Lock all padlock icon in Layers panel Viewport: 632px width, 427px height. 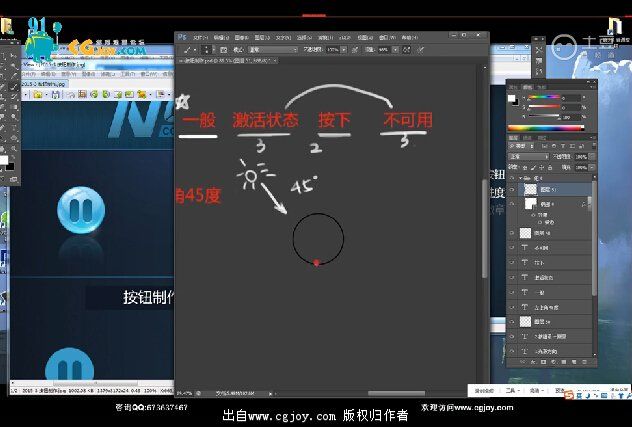(550, 167)
